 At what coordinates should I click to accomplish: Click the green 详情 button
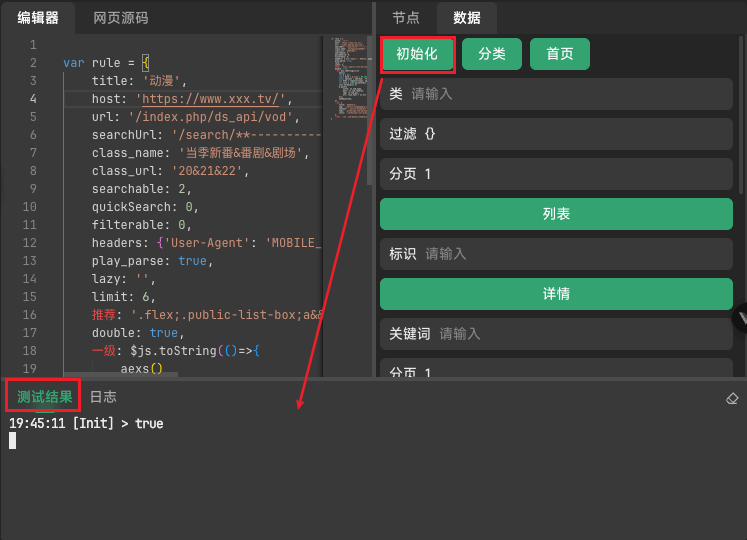(556, 294)
